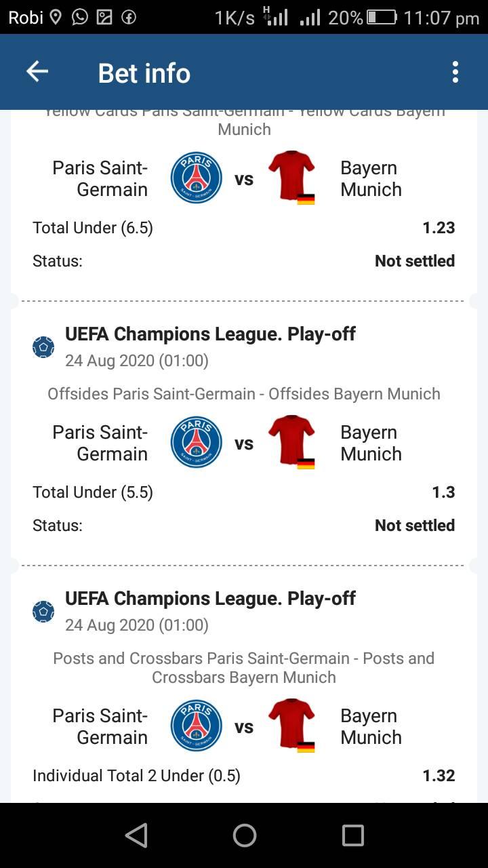Tap football icon beside Posts and Crossbars league
Viewport: 488px width, 868px height.
tap(43, 612)
